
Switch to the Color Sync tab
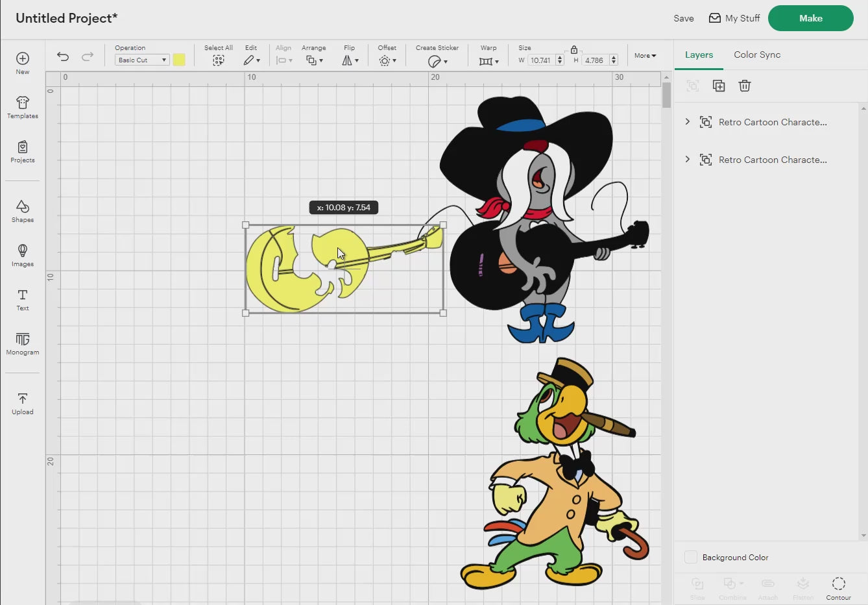tap(757, 55)
